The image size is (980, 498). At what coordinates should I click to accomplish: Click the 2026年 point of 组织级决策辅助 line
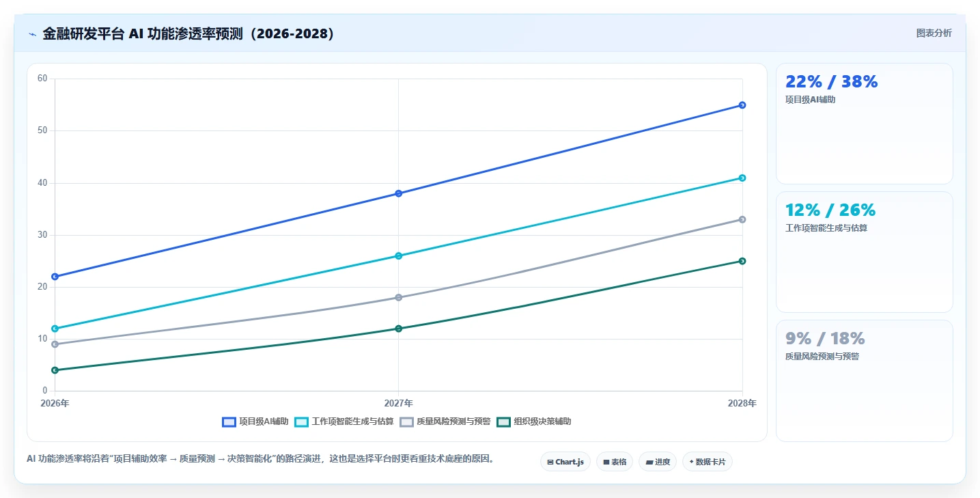[55, 370]
